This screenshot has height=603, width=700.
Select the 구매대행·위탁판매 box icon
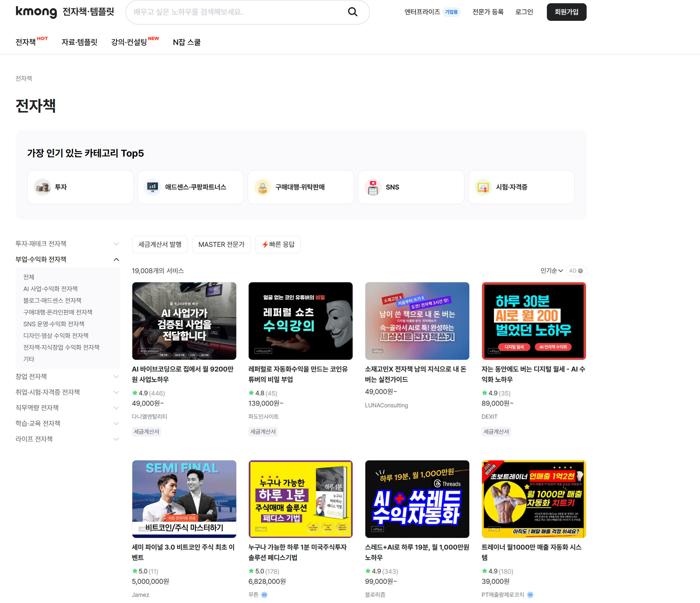(x=263, y=187)
